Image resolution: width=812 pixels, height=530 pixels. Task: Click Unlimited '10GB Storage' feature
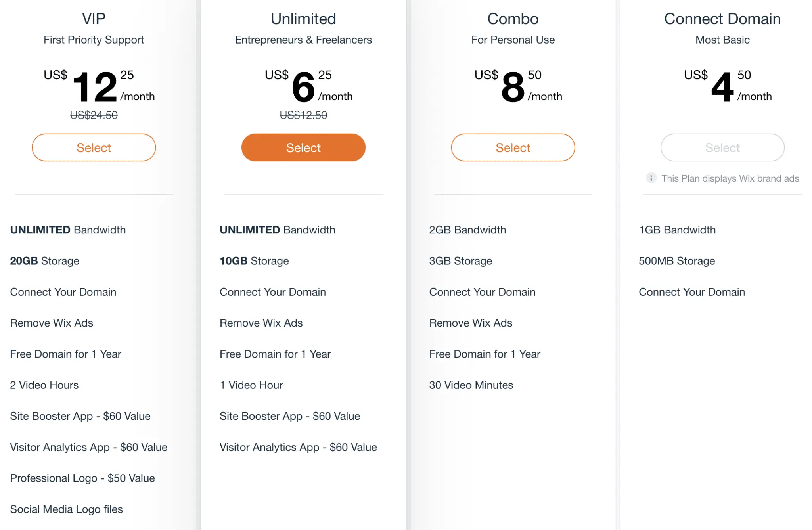[255, 261]
